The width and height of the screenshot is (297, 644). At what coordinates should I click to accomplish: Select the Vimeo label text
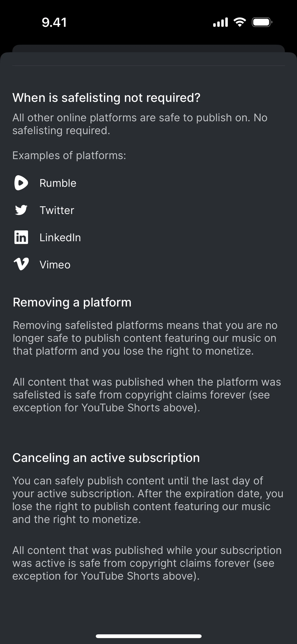[x=55, y=265]
